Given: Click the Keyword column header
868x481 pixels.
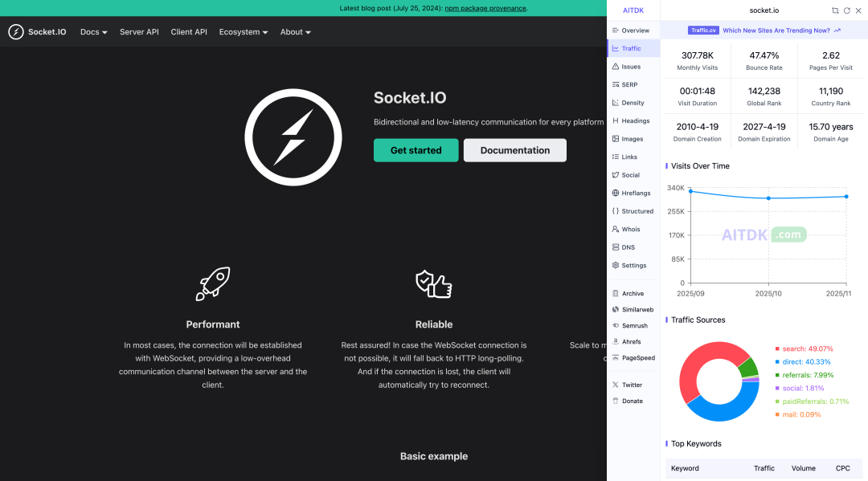Looking at the screenshot, I should tap(685, 468).
